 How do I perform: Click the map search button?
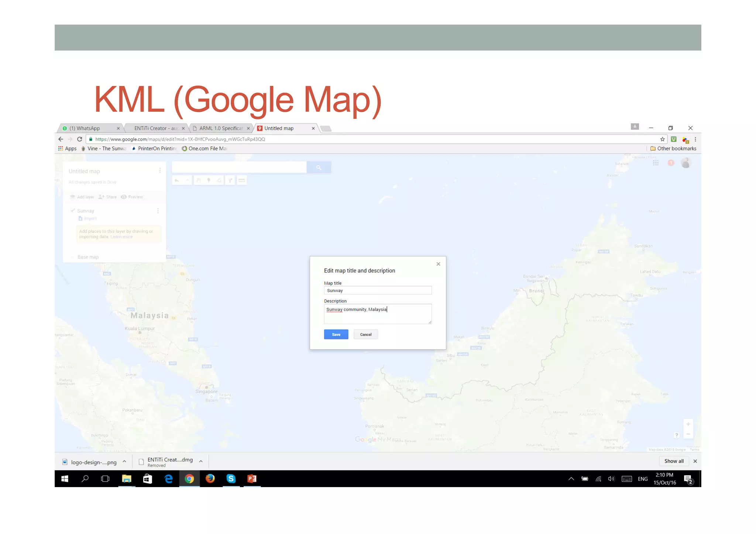click(319, 168)
